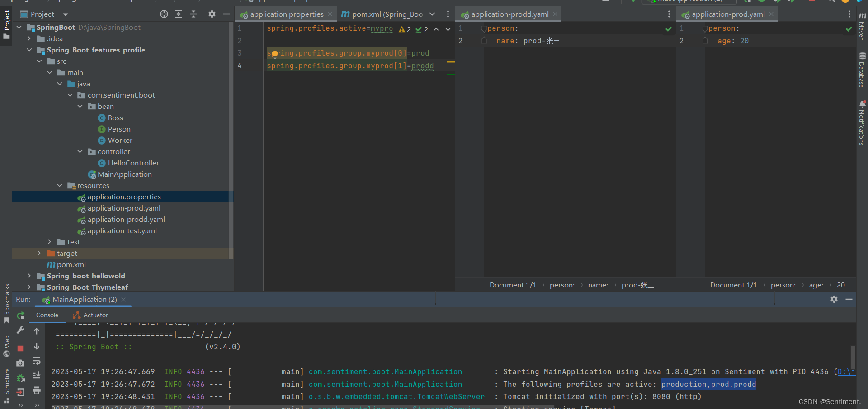Click the red Exit icon in Run panel

(x=20, y=392)
